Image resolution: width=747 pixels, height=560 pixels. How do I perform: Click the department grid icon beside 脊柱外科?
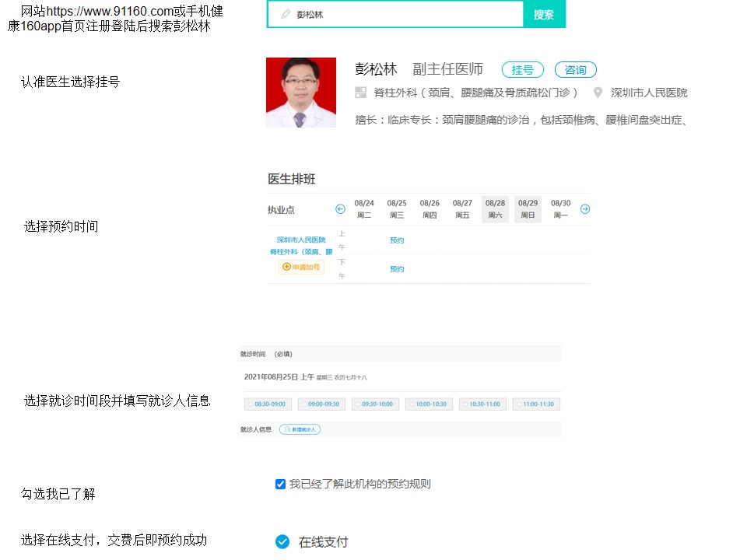coord(360,93)
